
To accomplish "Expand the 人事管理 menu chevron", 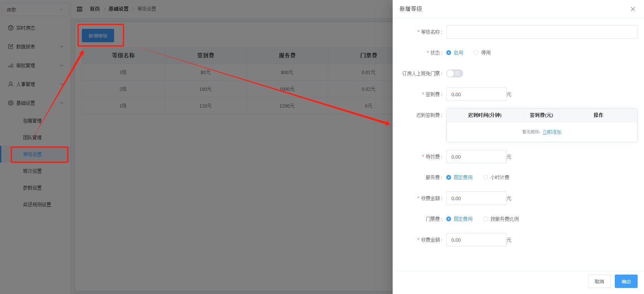I will point(62,84).
